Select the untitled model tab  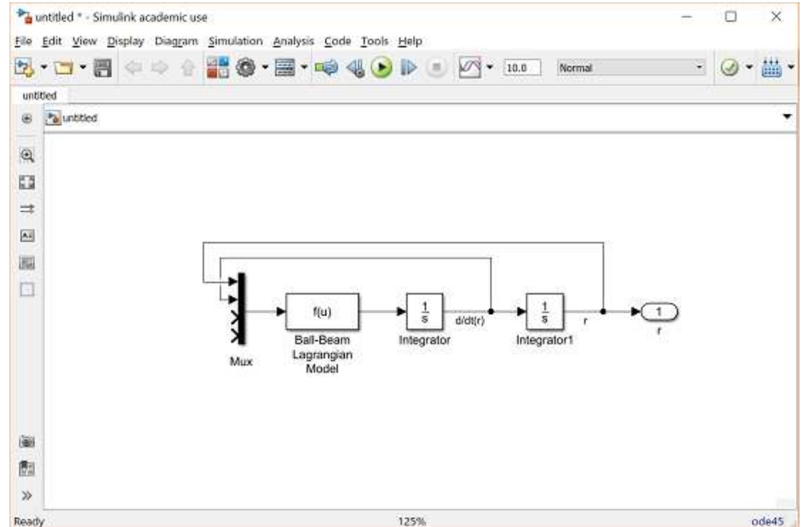pyautogui.click(x=40, y=96)
